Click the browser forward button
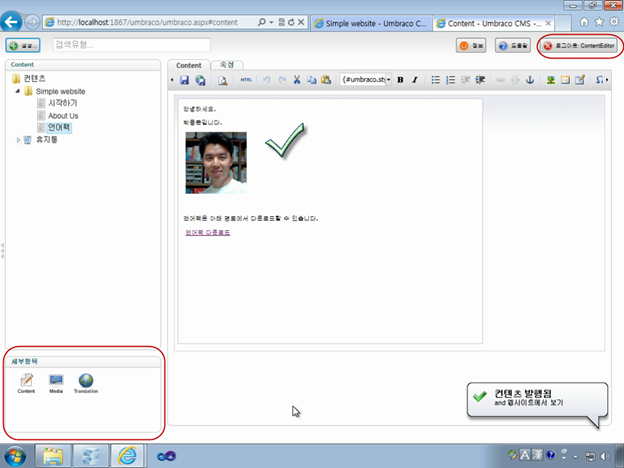Viewport: 624px width, 468px height. pyautogui.click(x=32, y=22)
